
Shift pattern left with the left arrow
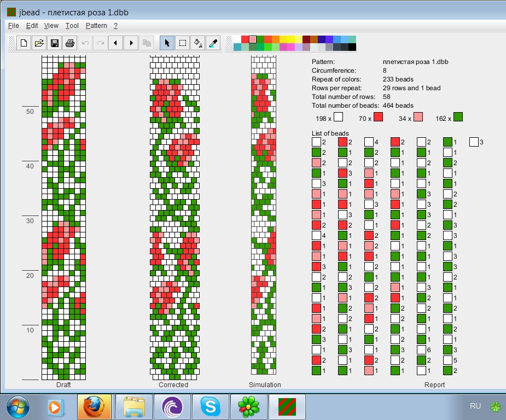115,43
